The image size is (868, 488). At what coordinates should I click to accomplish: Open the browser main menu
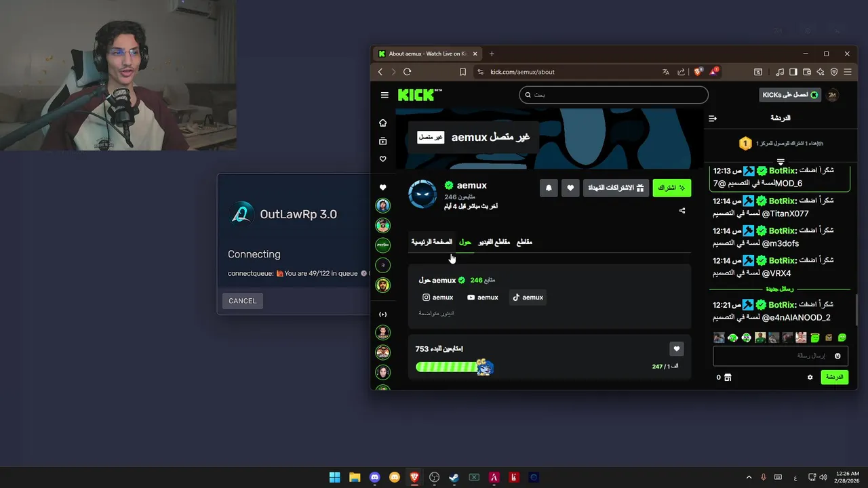click(x=848, y=72)
